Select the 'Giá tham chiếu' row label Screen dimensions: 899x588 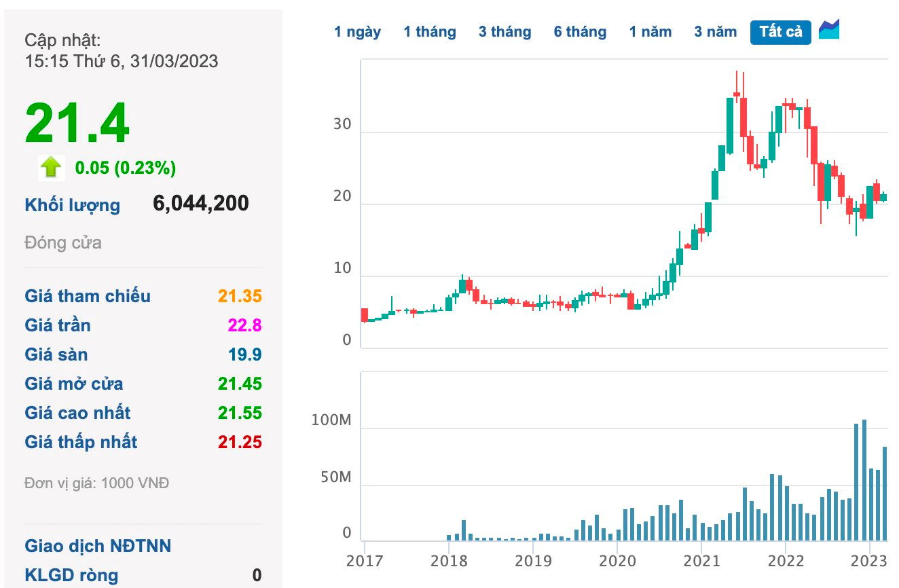pos(88,296)
